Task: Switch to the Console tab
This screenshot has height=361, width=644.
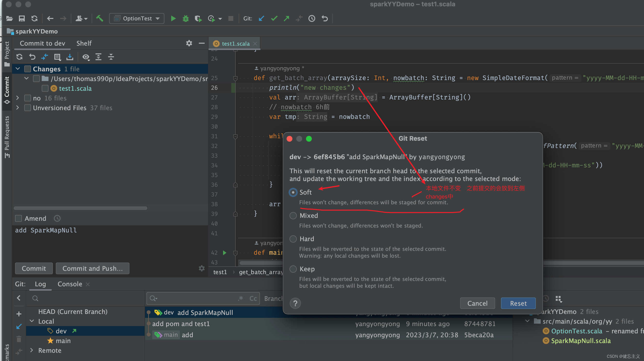Action: click(70, 284)
